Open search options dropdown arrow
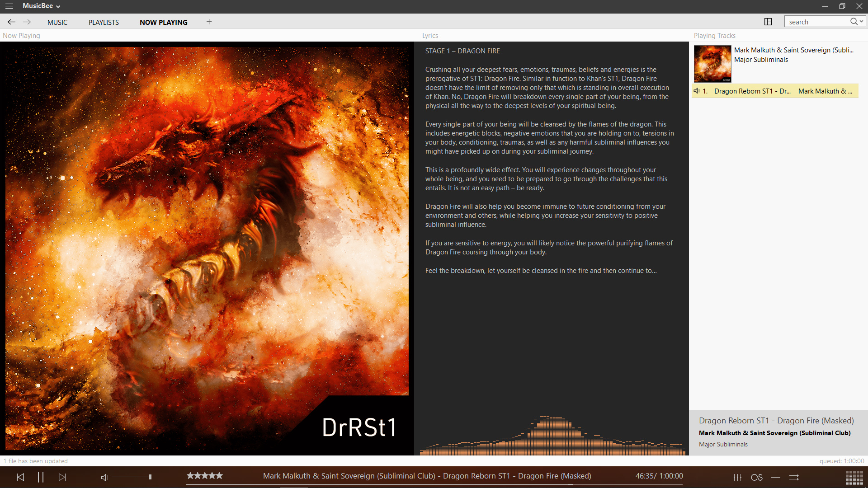The image size is (868, 488). click(x=862, y=21)
